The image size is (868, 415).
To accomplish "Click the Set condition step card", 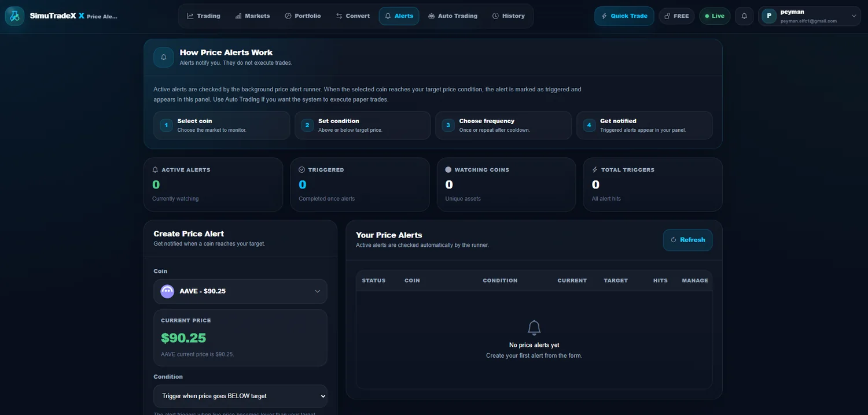I will coord(363,125).
